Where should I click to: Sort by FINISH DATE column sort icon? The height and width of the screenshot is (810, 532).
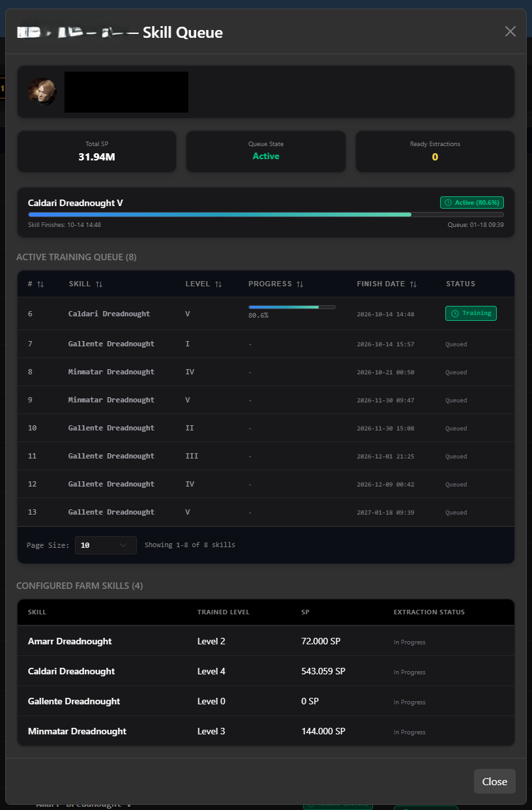tap(413, 284)
